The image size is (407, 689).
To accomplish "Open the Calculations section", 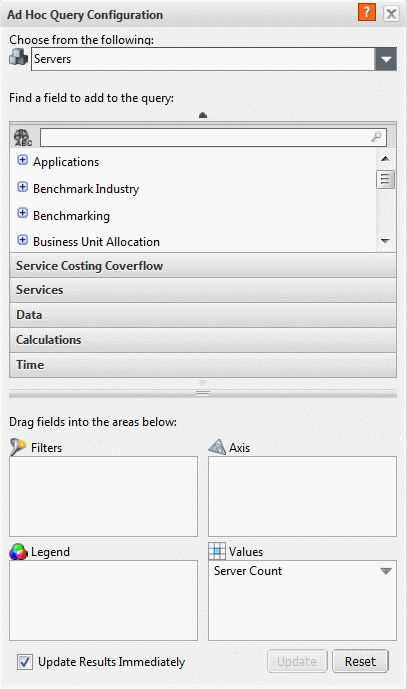I will point(203,340).
